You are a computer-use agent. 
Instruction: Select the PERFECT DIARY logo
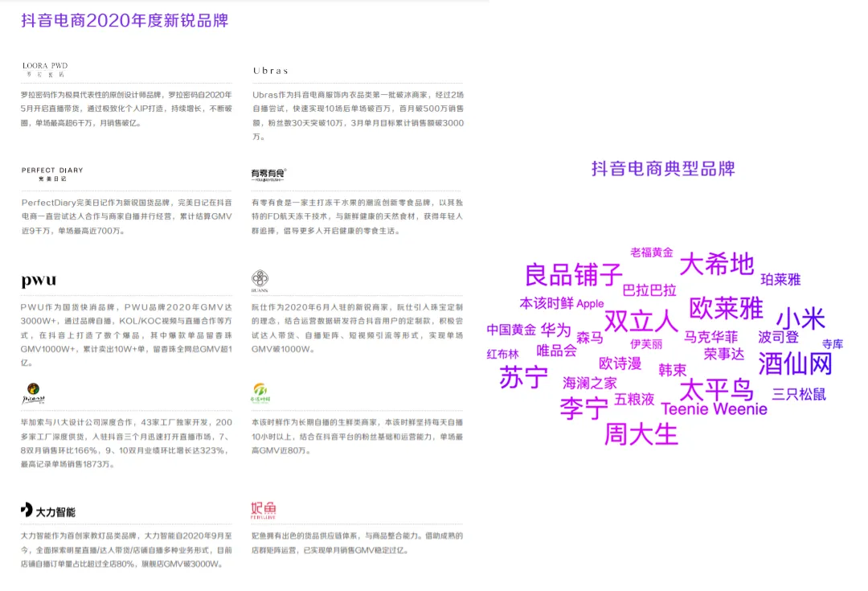[x=52, y=174]
